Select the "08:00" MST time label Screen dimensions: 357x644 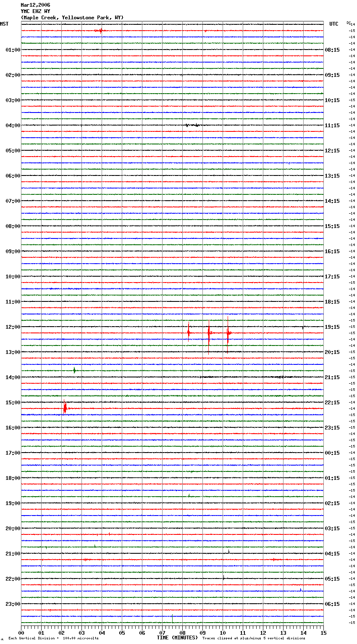[13, 226]
